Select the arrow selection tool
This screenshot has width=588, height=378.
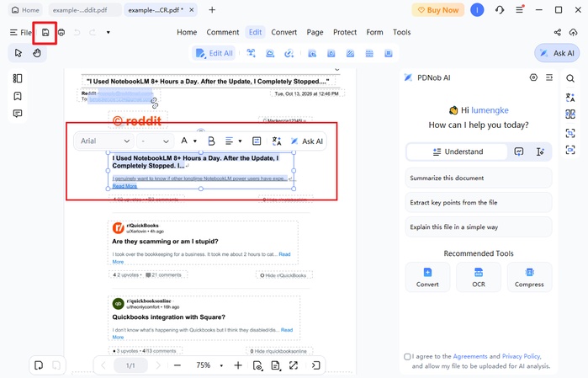tap(18, 53)
